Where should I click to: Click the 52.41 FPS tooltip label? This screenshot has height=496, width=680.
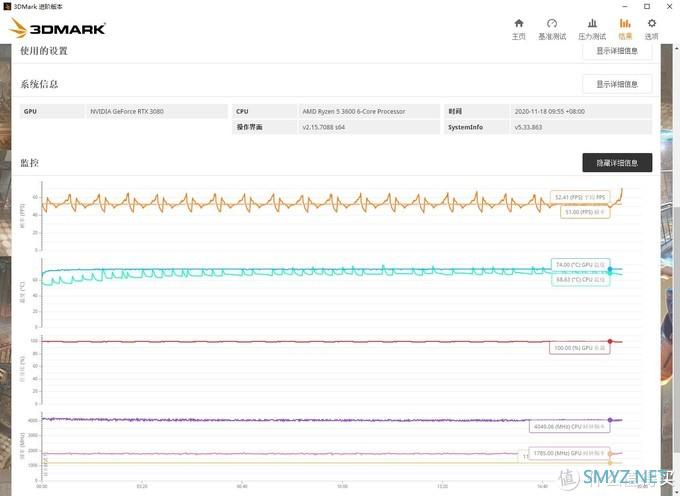tap(580, 197)
